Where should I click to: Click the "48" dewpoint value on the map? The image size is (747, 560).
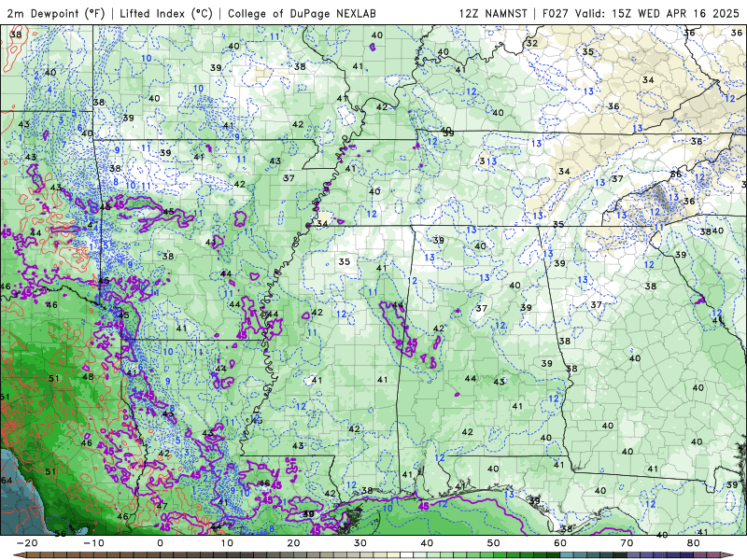click(88, 377)
